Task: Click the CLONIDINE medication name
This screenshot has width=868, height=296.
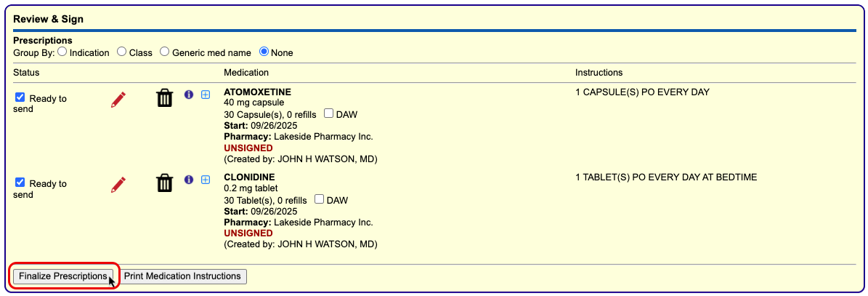Action: tap(249, 177)
